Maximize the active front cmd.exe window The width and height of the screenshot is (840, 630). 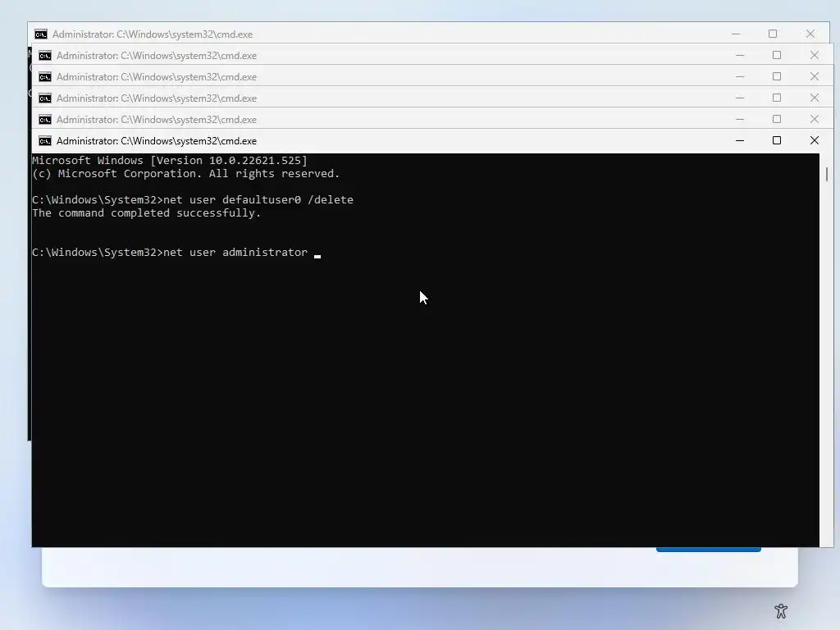tap(777, 140)
